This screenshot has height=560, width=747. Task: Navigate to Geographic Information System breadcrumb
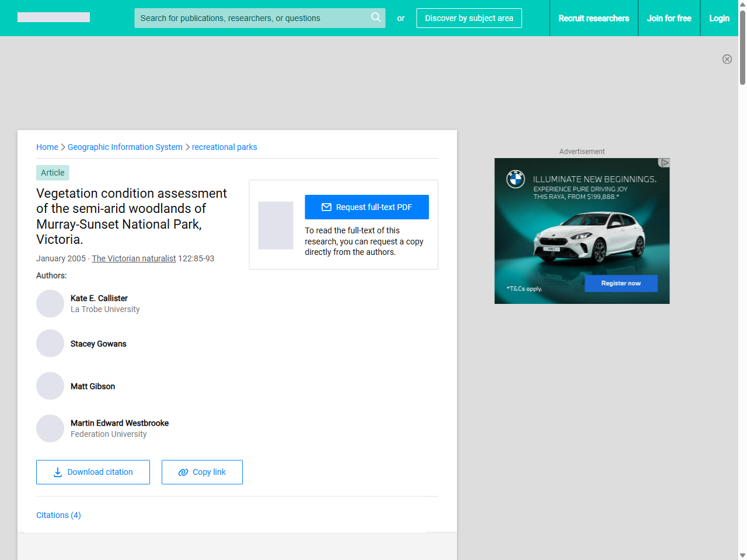125,147
